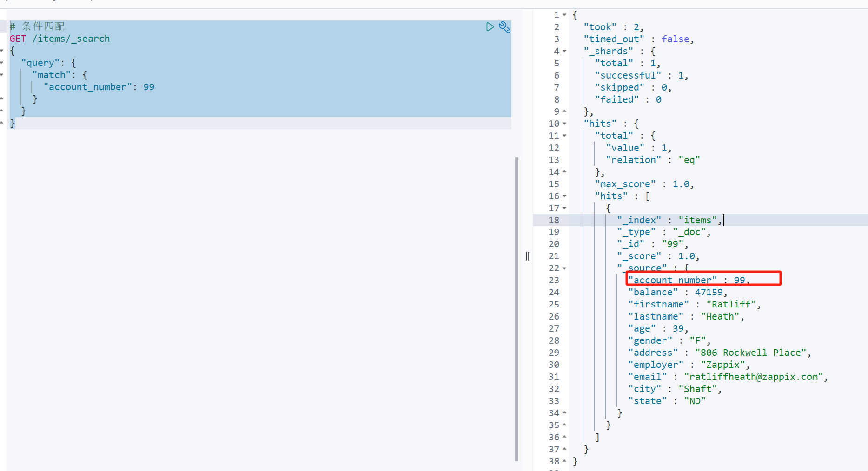Toggle the fold arrow on line 35
Screen dimensions: 868x471
564,425
